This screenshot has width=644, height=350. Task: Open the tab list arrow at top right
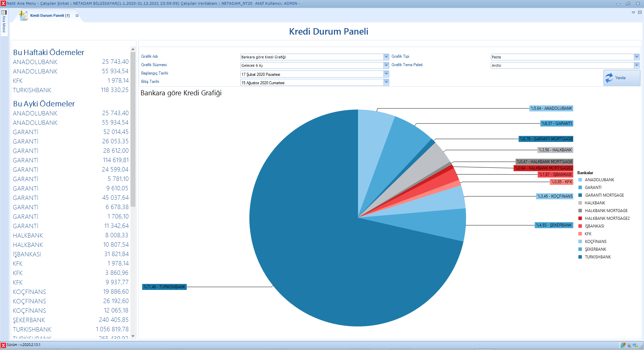(633, 12)
